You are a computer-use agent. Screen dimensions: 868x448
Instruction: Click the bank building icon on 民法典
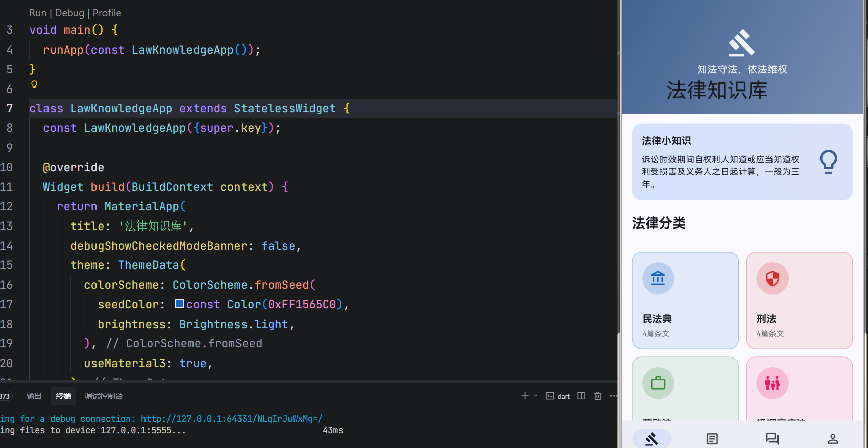pos(658,278)
